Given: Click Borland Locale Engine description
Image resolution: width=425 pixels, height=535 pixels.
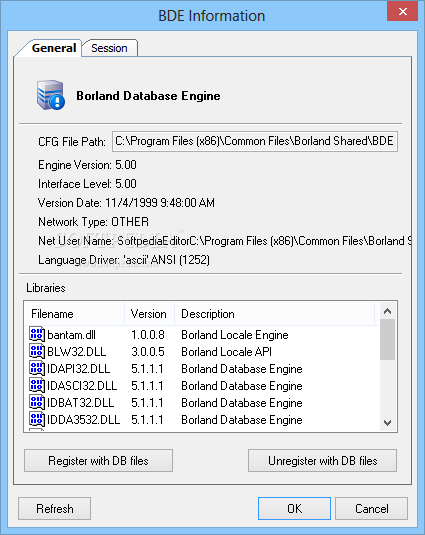Looking at the screenshot, I should coord(235,335).
